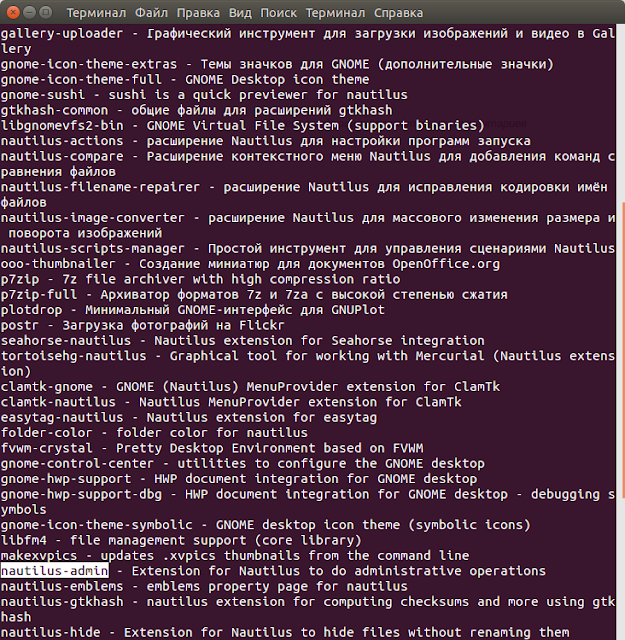
Task: Close the terminal window with red button
Action: (x=13, y=13)
